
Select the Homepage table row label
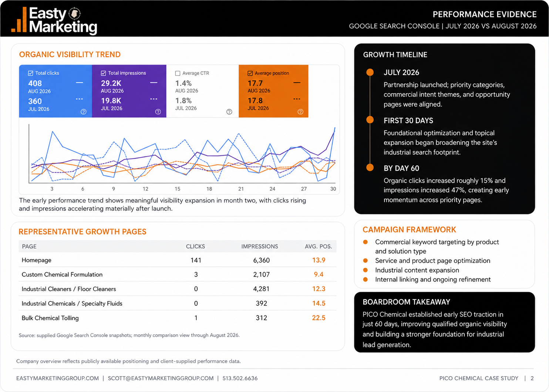coord(37,260)
